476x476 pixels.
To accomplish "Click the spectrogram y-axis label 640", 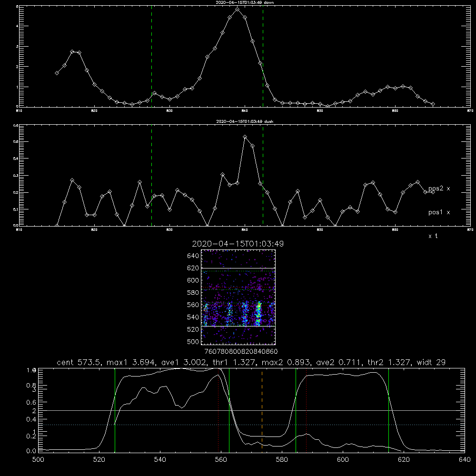I will click(x=193, y=256).
